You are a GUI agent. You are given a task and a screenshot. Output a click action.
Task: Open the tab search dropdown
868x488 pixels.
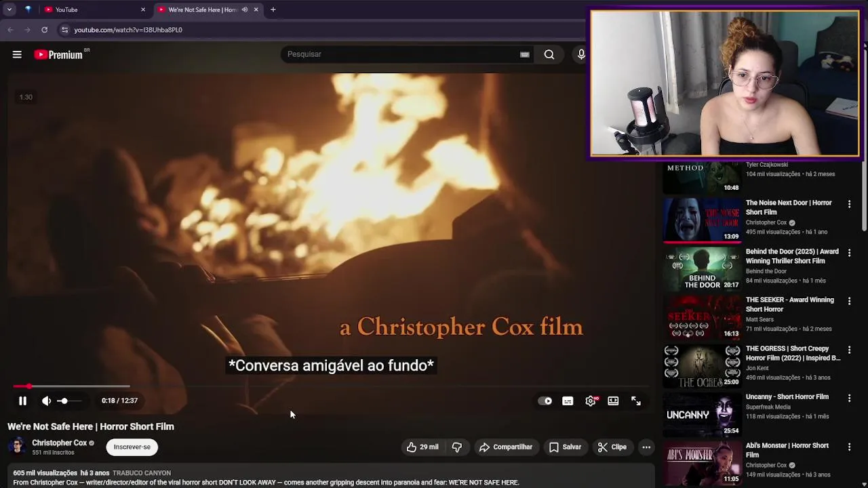(x=9, y=9)
